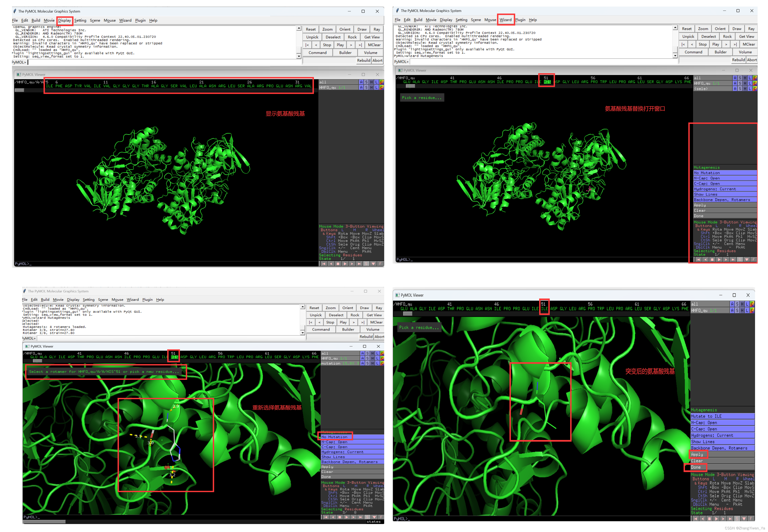
Task: Toggle visibility of the mutation object by its name
Action: click(331, 363)
